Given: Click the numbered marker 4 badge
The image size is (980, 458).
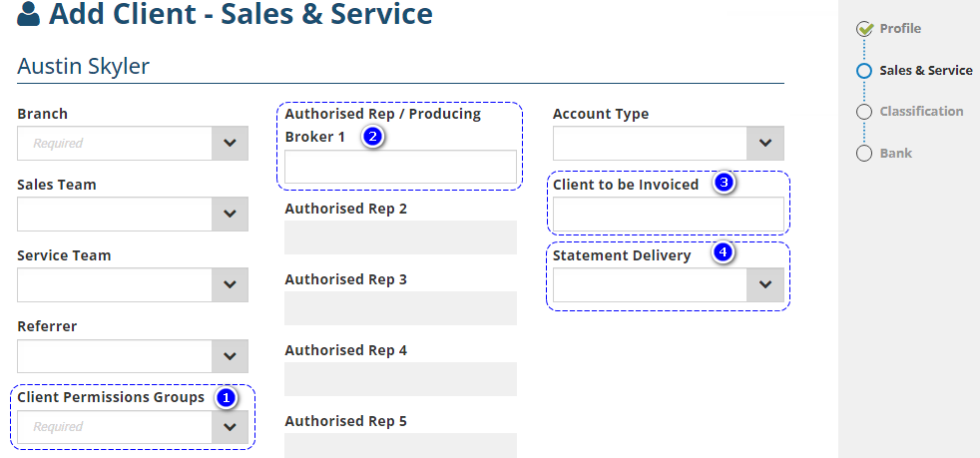Looking at the screenshot, I should click(724, 254).
